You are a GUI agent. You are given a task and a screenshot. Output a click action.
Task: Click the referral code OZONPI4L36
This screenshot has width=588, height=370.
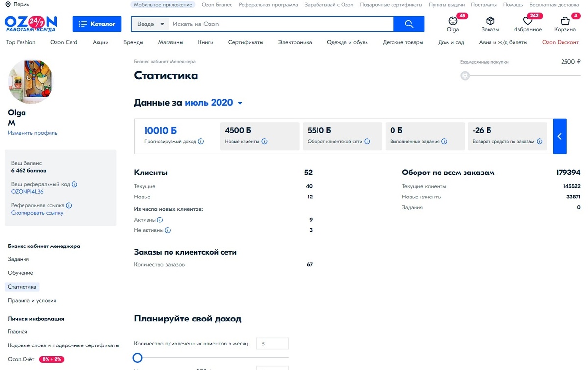27,192
